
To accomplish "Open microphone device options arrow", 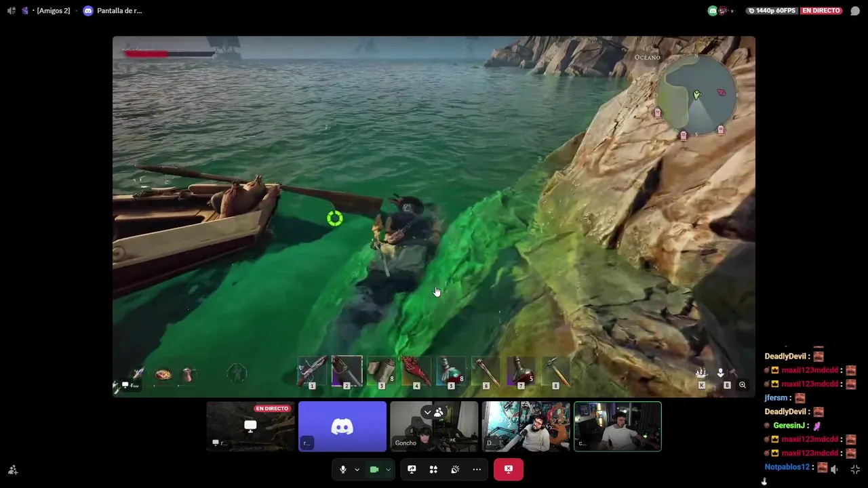I will point(357,469).
